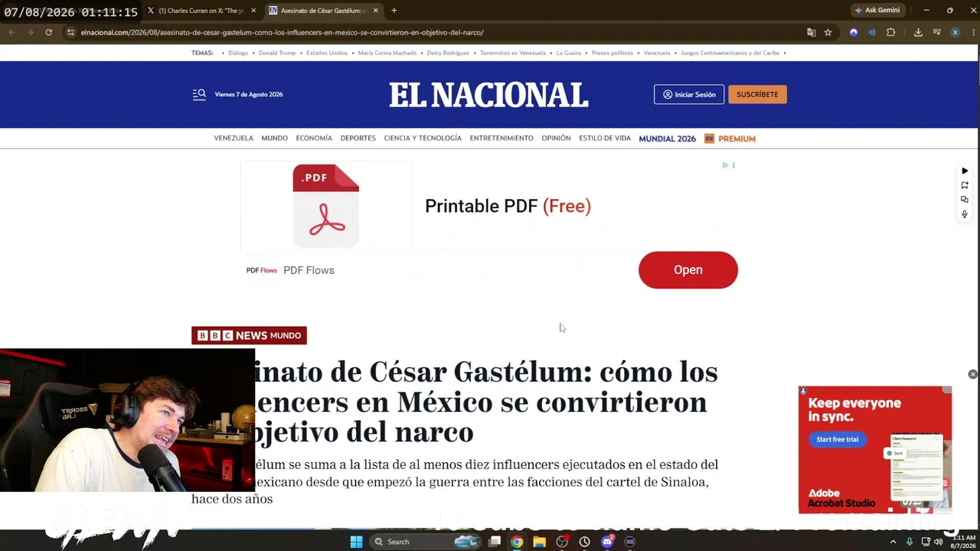Open the ECONOMÍA section
This screenshot has width=980, height=551.
(314, 139)
